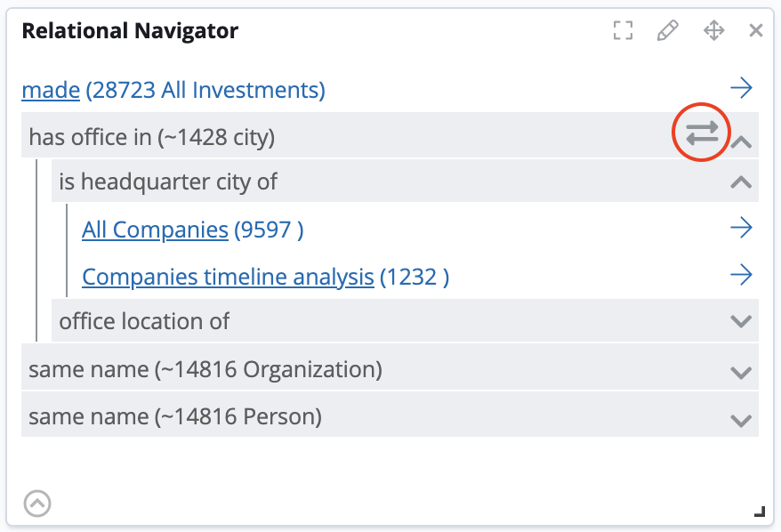Swap direction of 'has office in' relation
Image resolution: width=781 pixels, height=532 pixels.
coord(701,133)
